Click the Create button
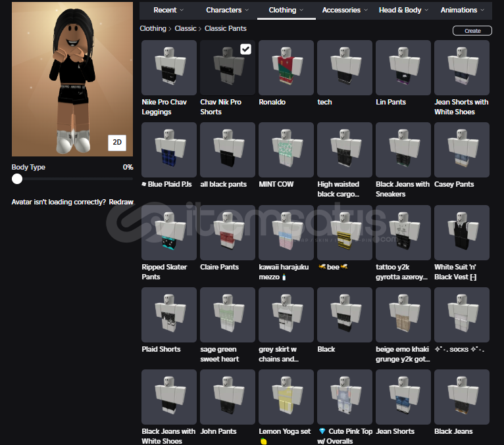The image size is (504, 445). (472, 31)
